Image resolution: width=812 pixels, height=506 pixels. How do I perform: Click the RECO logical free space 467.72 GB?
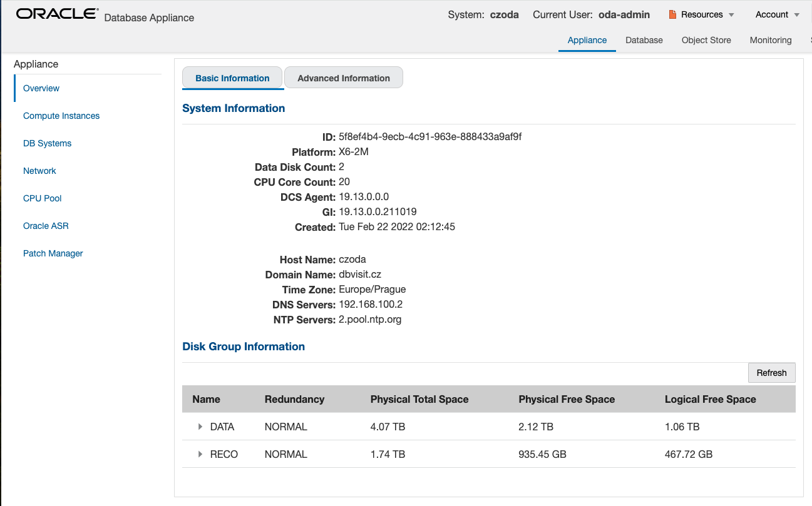click(x=689, y=454)
